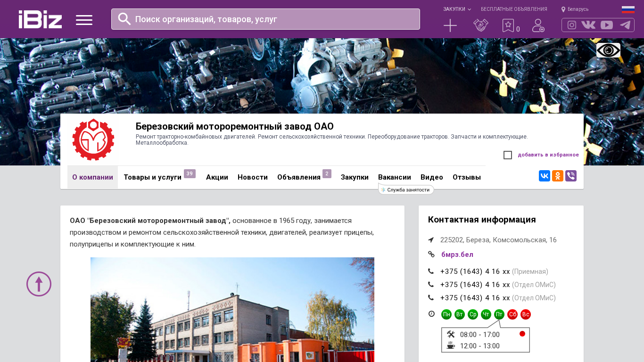Image resolution: width=644 pixels, height=362 pixels.
Task: Open Бесплатные объявления link
Action: (514, 9)
